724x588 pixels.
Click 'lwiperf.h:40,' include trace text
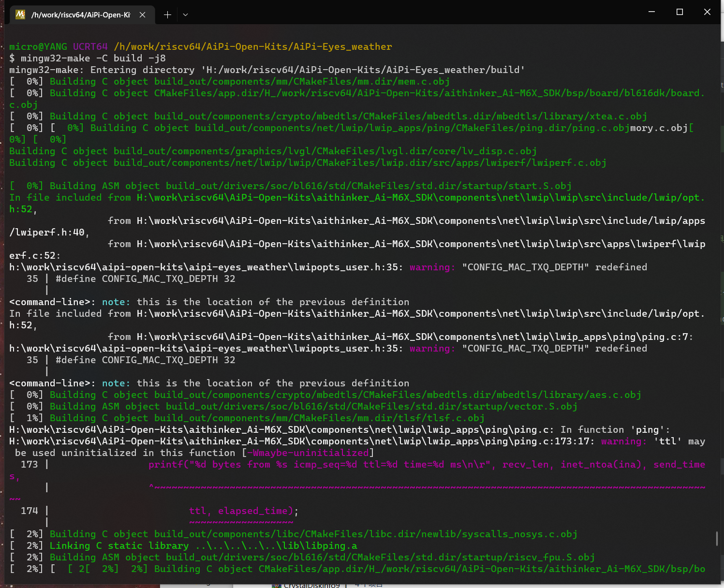coord(49,233)
